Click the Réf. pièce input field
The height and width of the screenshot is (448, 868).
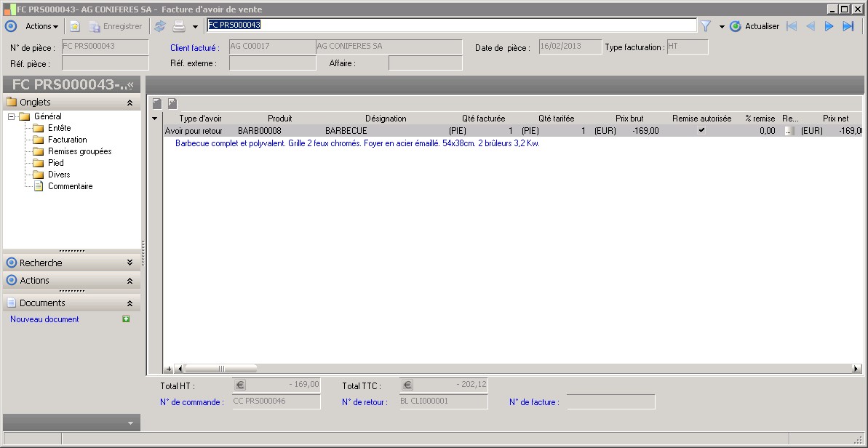105,63
